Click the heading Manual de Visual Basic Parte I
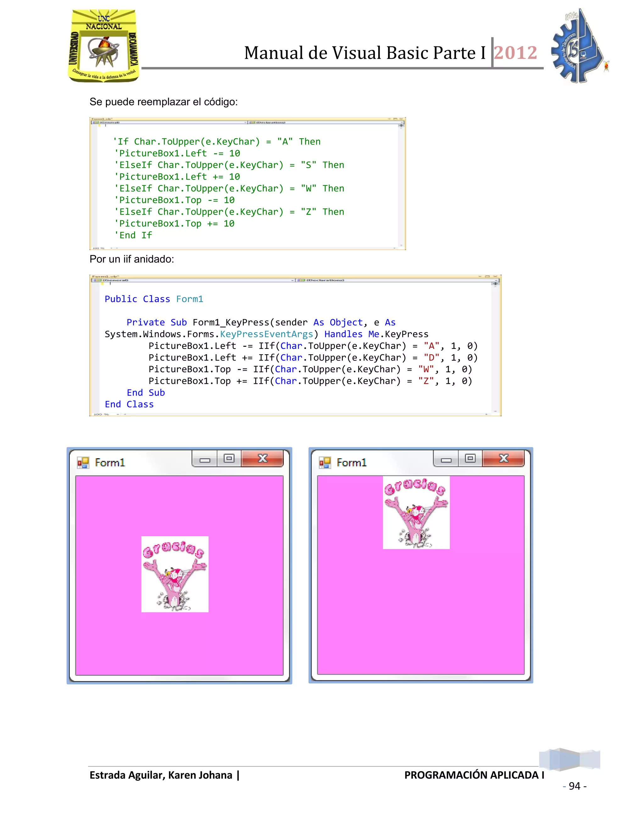Image resolution: width=644 pixels, height=833 pixels. click(365, 52)
